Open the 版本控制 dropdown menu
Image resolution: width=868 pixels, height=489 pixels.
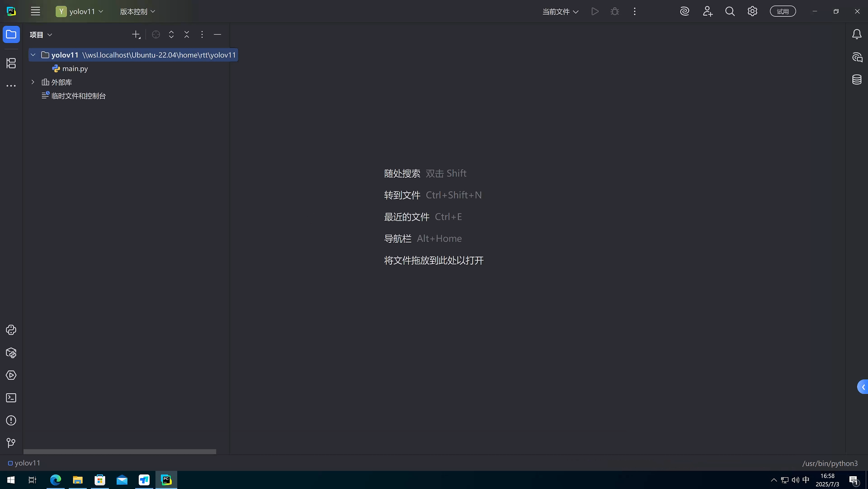138,11
